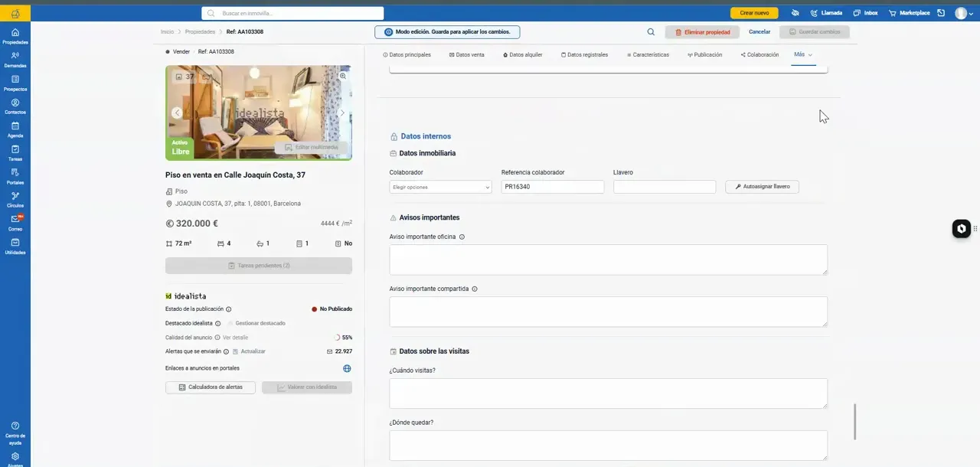Switch to Características tab
The width and height of the screenshot is (980, 467).
[x=648, y=55]
